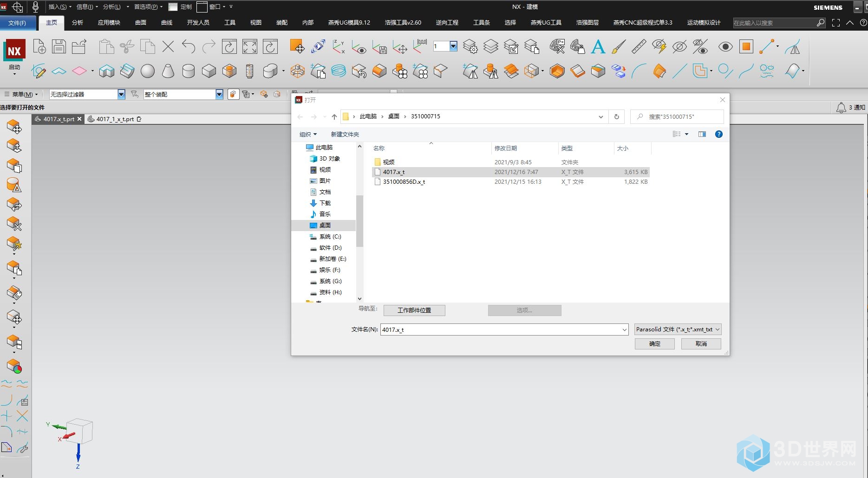
Task: Click the Sketch pencil icon
Action: click(x=38, y=71)
